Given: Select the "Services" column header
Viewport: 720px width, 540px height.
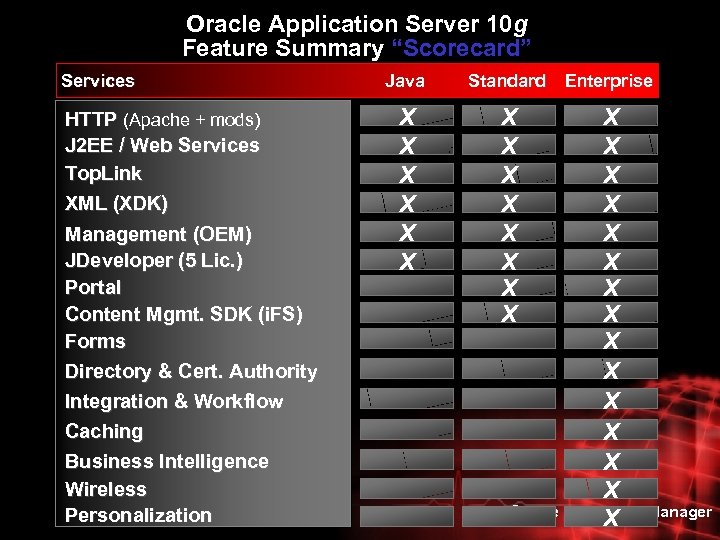Looking at the screenshot, I should pos(98,81).
